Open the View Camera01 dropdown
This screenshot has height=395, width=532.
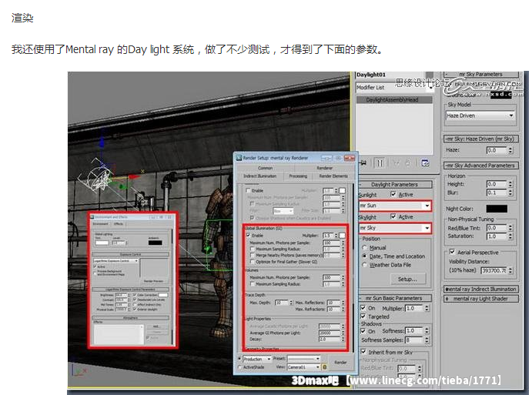coord(303,367)
